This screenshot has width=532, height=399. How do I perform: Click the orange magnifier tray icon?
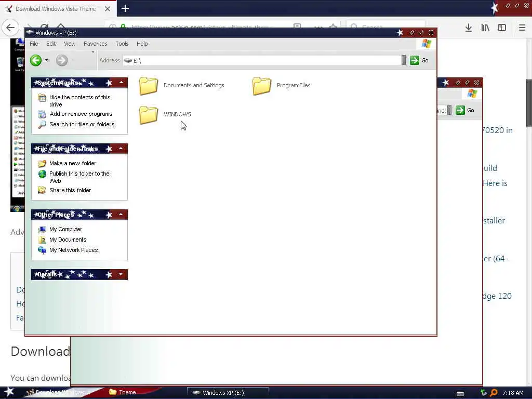(494, 393)
